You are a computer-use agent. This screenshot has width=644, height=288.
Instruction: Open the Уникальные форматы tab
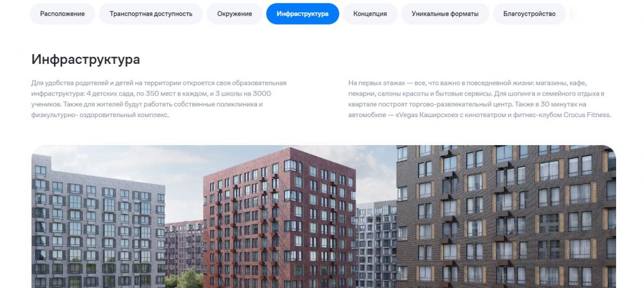(445, 13)
